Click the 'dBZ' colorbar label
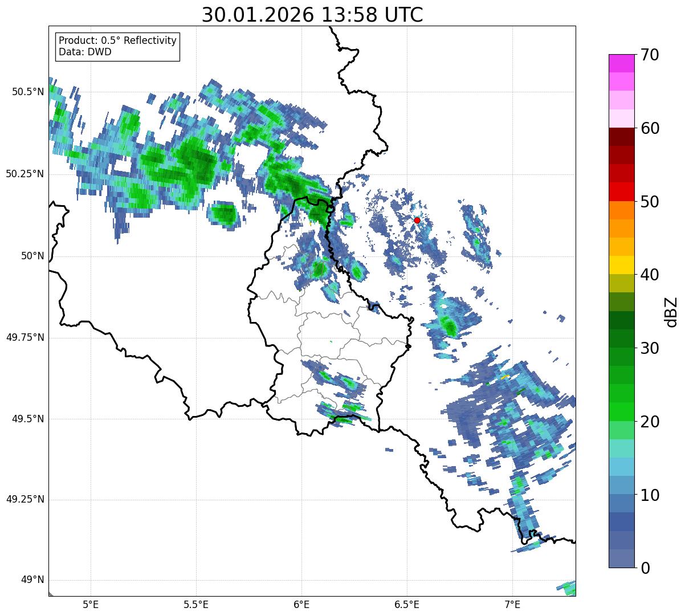This screenshot has width=685, height=616. (671, 312)
